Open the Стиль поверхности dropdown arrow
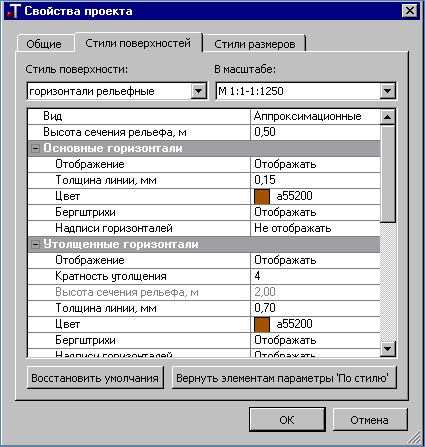 point(198,91)
